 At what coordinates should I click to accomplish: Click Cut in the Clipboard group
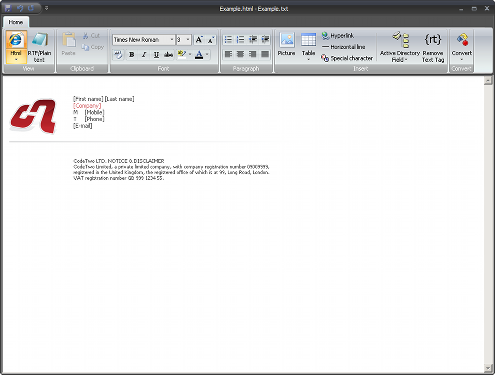point(91,36)
